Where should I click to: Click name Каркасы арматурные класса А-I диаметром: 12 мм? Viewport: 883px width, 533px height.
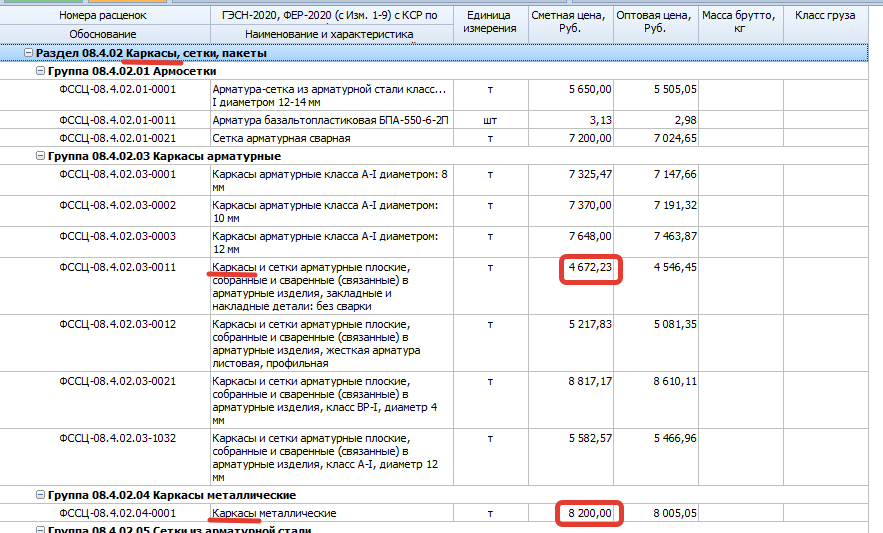325,242
